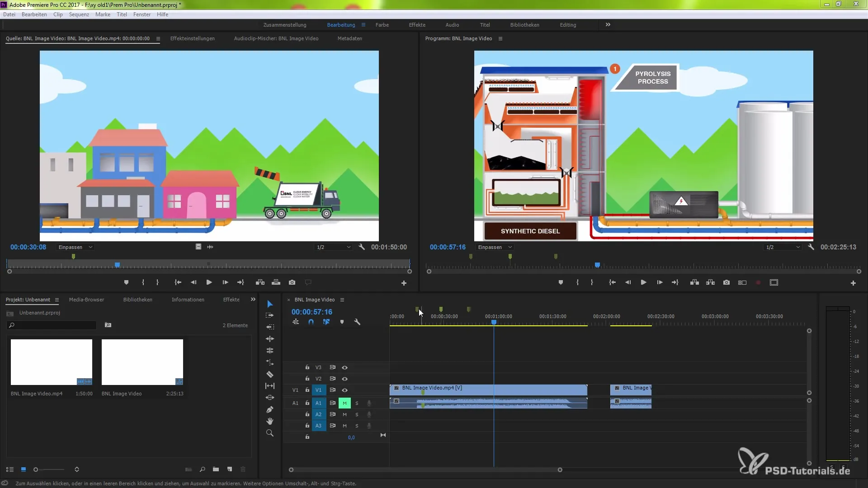Image resolution: width=868 pixels, height=488 pixels.
Task: Select the Pen tool
Action: click(x=270, y=409)
